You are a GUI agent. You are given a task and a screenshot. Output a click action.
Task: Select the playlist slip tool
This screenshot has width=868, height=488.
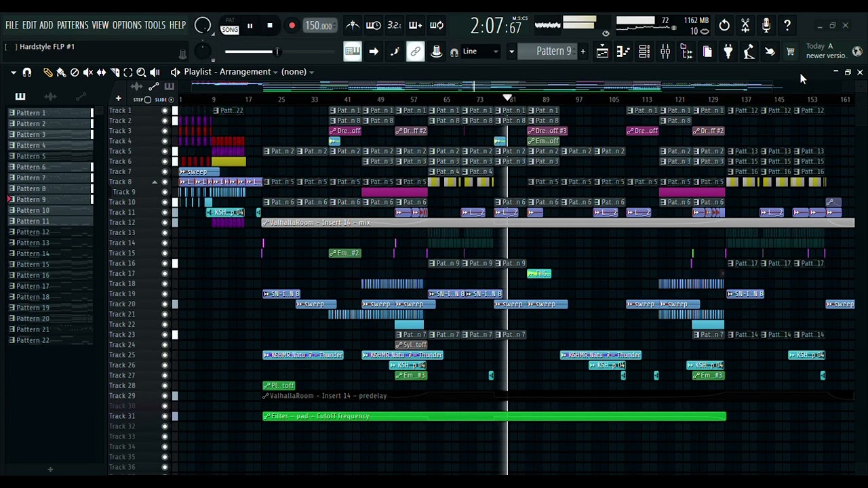click(x=101, y=72)
